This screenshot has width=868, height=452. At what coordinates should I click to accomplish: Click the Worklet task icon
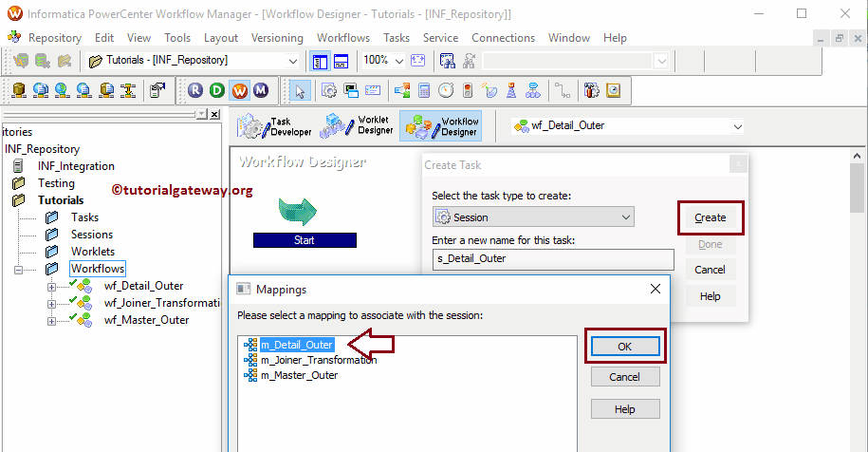coord(533,90)
